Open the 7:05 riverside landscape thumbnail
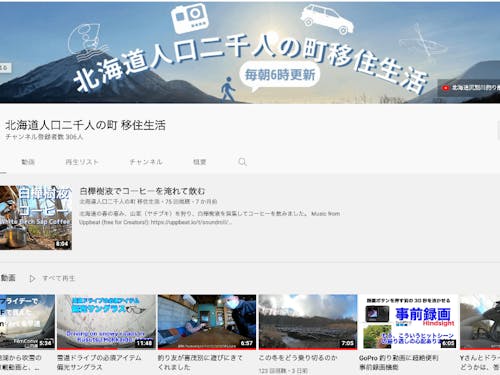 coord(308,322)
